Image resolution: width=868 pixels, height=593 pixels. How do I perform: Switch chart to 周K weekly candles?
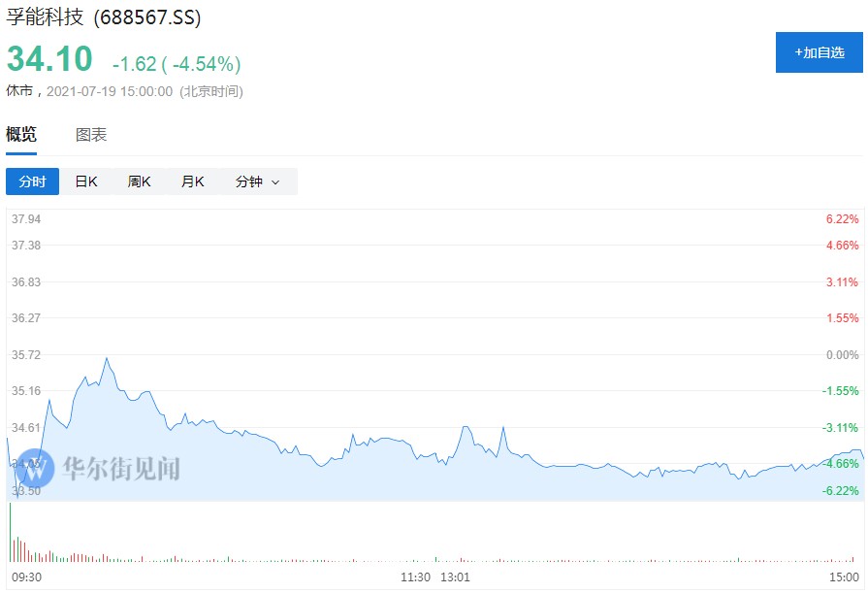tap(139, 181)
